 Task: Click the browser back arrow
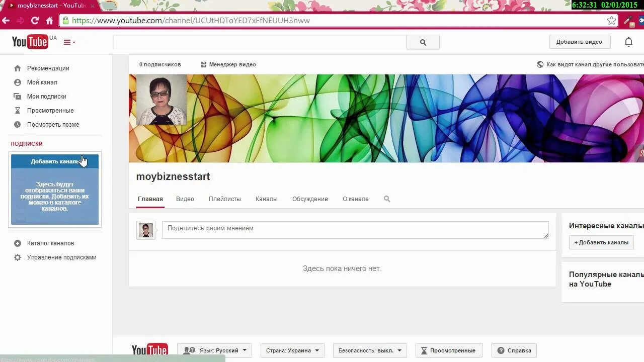(x=6, y=21)
